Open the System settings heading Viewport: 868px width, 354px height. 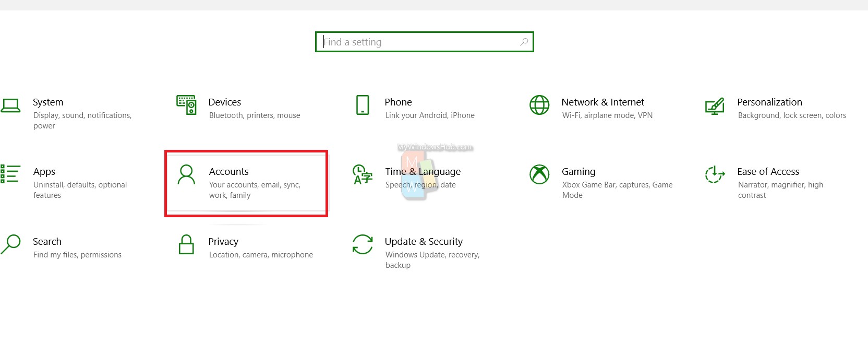tap(48, 102)
